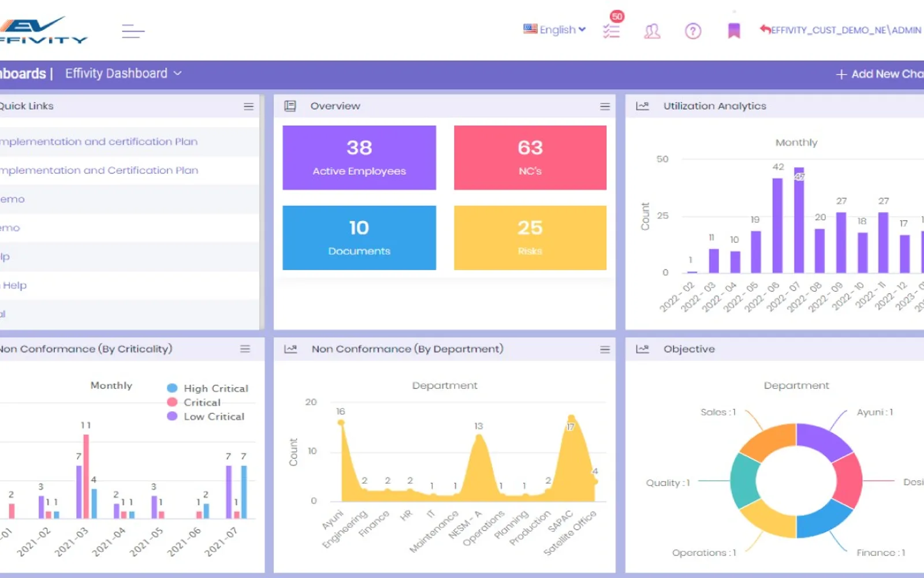Open the Effivity Dashboard selector dropdown
Image resolution: width=924 pixels, height=578 pixels.
(x=123, y=73)
